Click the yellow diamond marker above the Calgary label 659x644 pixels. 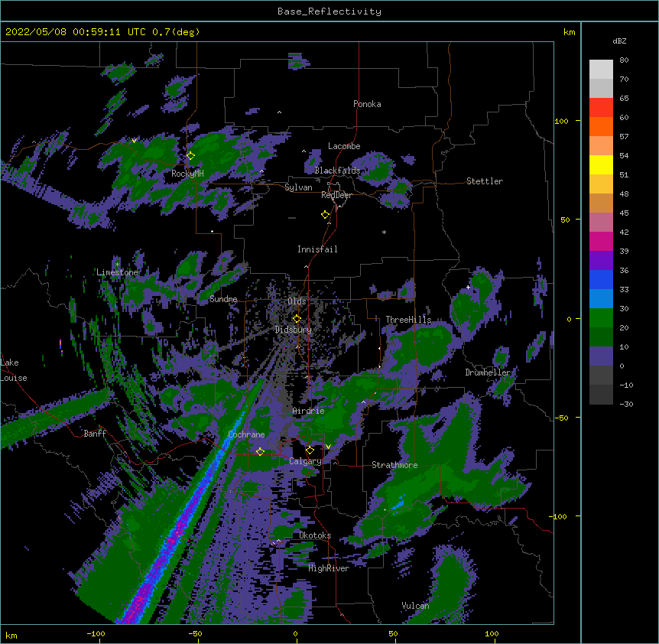[x=310, y=450]
